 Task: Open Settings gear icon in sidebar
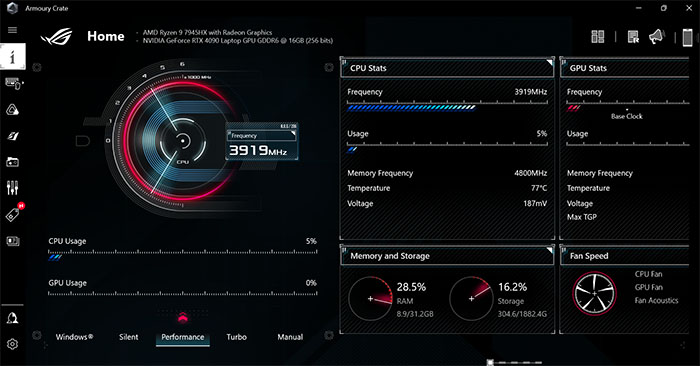pos(12,344)
